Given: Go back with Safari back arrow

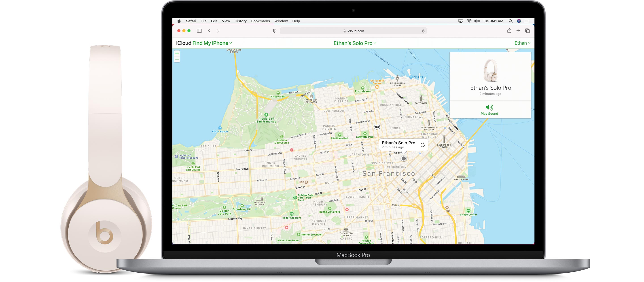Looking at the screenshot, I should pyautogui.click(x=210, y=31).
